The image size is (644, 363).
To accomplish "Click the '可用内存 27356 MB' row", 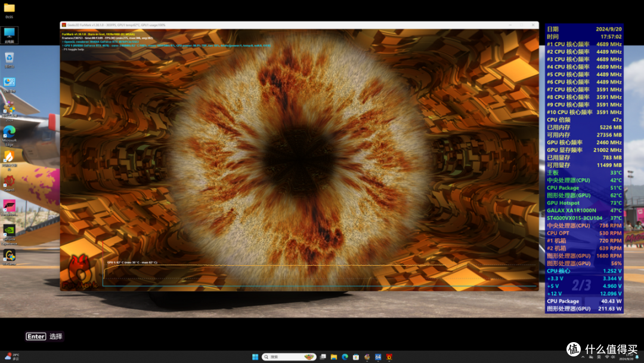I will [584, 135].
